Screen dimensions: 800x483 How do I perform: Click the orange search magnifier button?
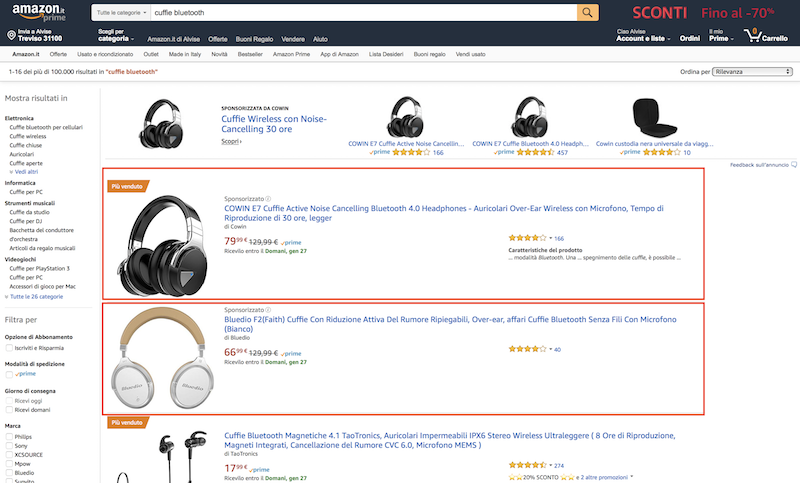pyautogui.click(x=589, y=12)
